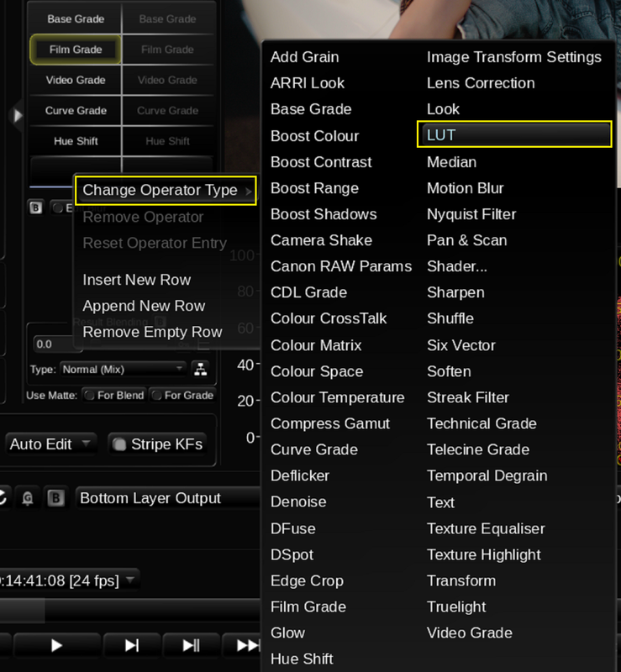Select Motion Blur operator
Image resolution: width=621 pixels, height=672 pixels.
(x=466, y=188)
